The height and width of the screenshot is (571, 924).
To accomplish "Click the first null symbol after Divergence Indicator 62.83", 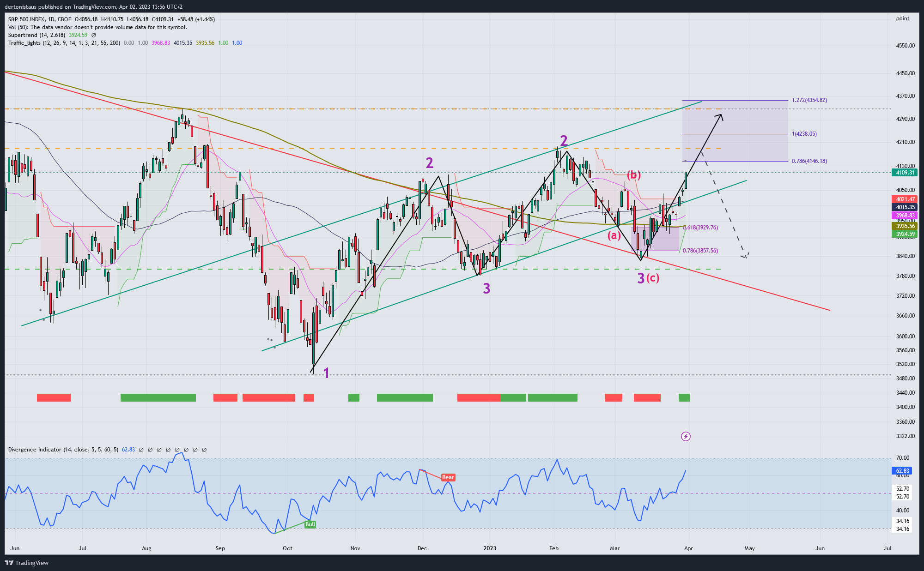I will tap(141, 450).
